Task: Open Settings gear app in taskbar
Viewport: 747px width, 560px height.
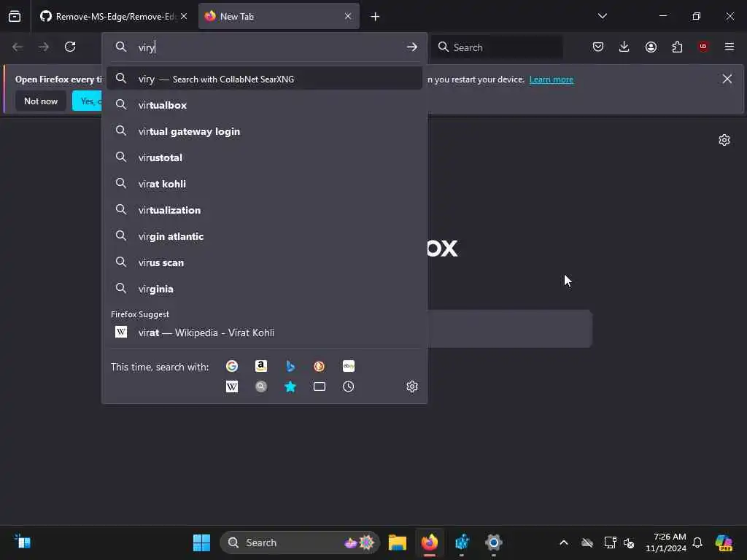Action: [x=494, y=542]
